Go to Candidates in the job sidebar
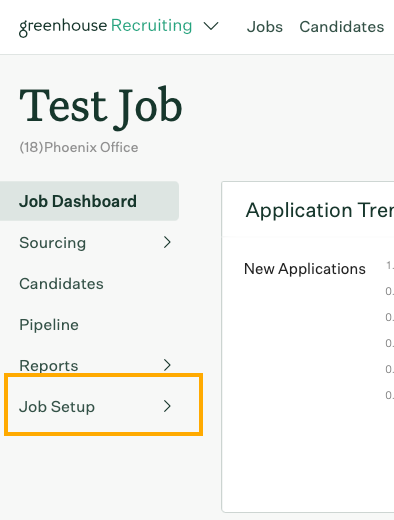 tap(61, 284)
